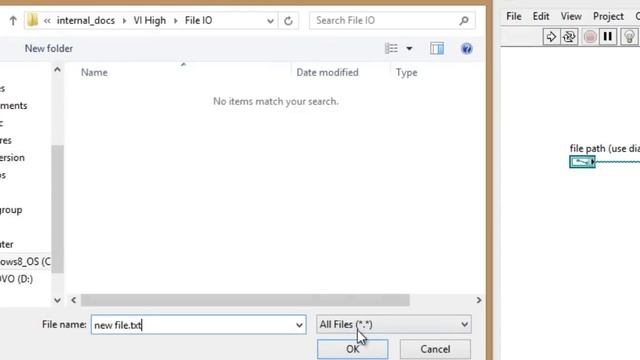The height and width of the screenshot is (360, 640).
Task: Toggle the preview pane icon
Action: (x=437, y=49)
